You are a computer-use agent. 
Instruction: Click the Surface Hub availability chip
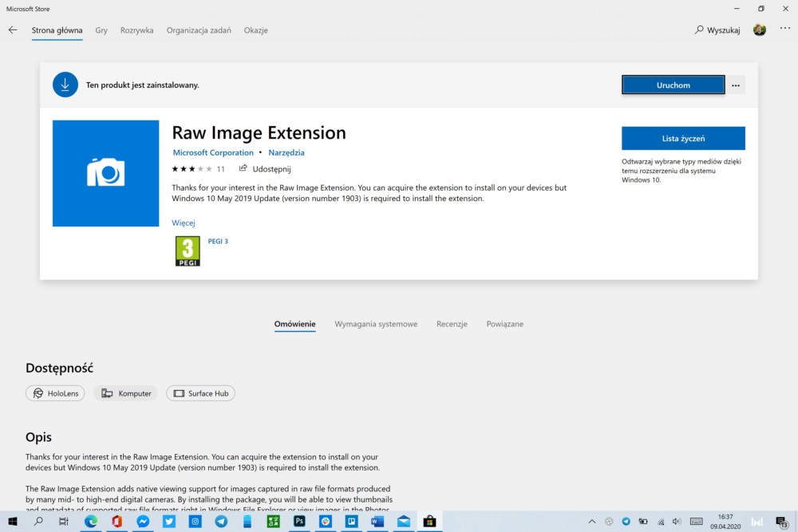(200, 393)
